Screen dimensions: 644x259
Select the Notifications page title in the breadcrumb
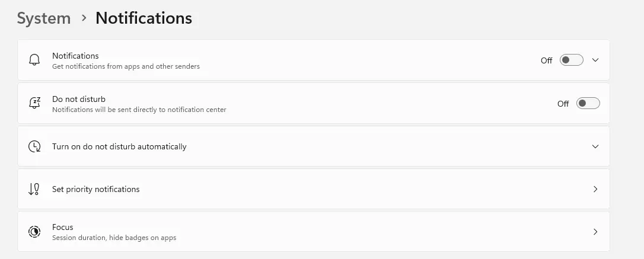click(144, 18)
